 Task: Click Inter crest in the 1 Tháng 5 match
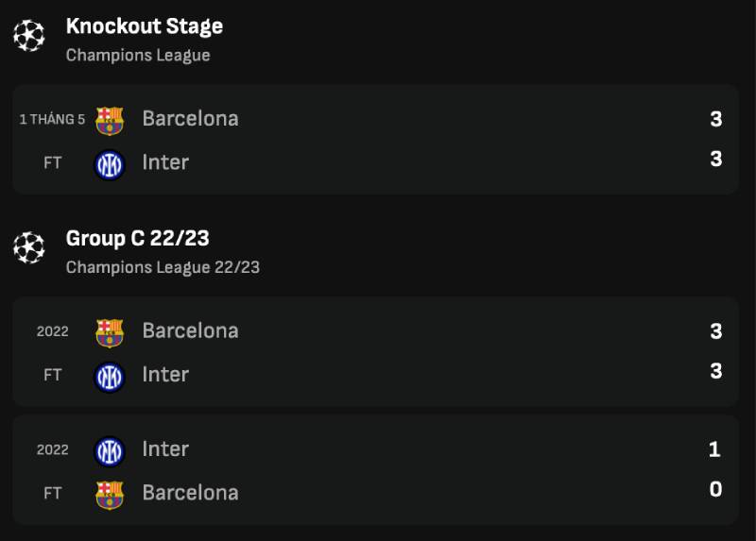pyautogui.click(x=110, y=165)
